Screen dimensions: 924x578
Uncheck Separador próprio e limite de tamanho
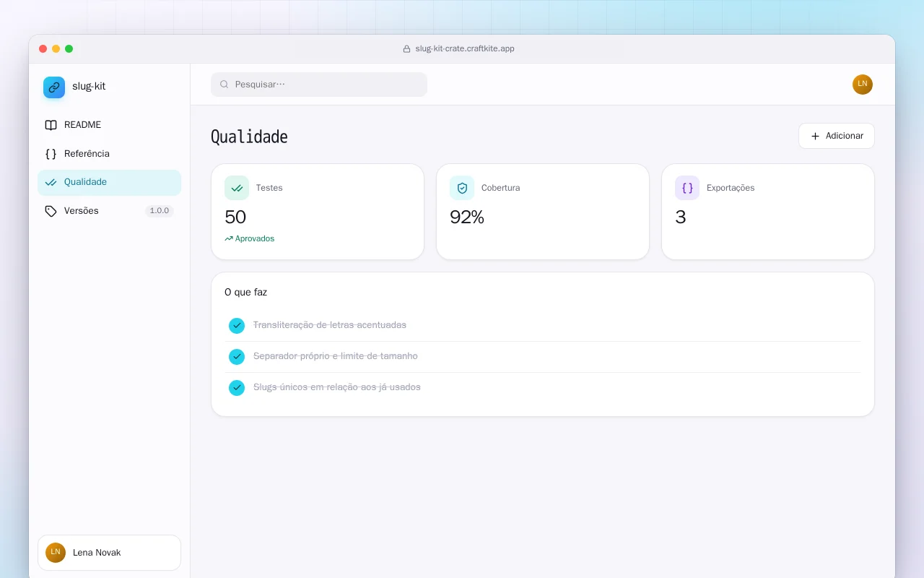pyautogui.click(x=237, y=357)
